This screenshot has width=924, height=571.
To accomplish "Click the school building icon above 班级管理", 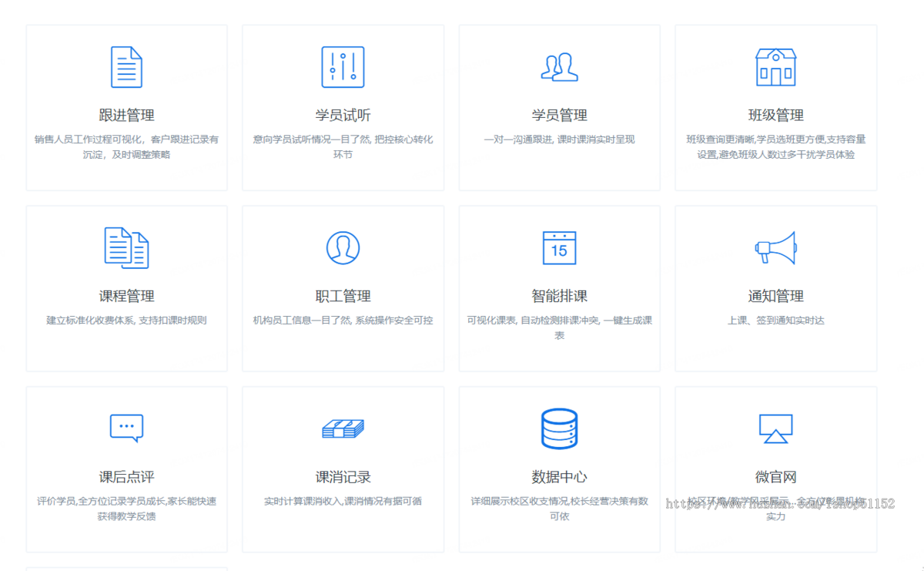I will [x=775, y=67].
